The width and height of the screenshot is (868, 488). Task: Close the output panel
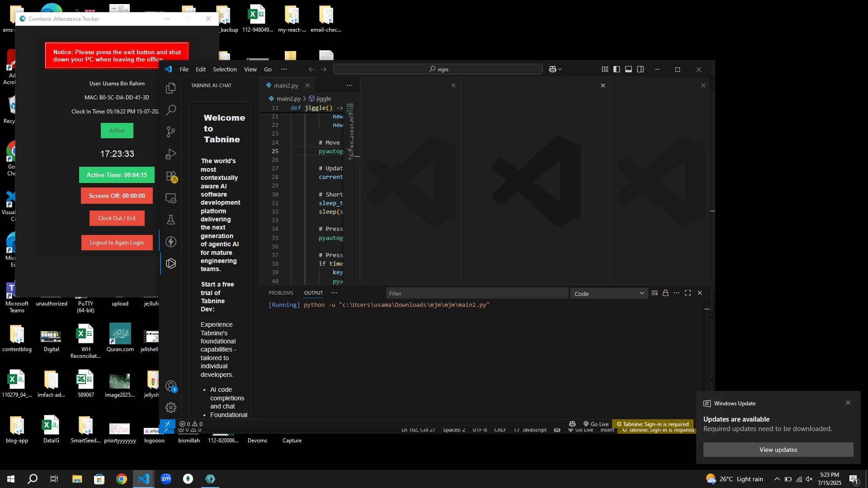(x=700, y=293)
